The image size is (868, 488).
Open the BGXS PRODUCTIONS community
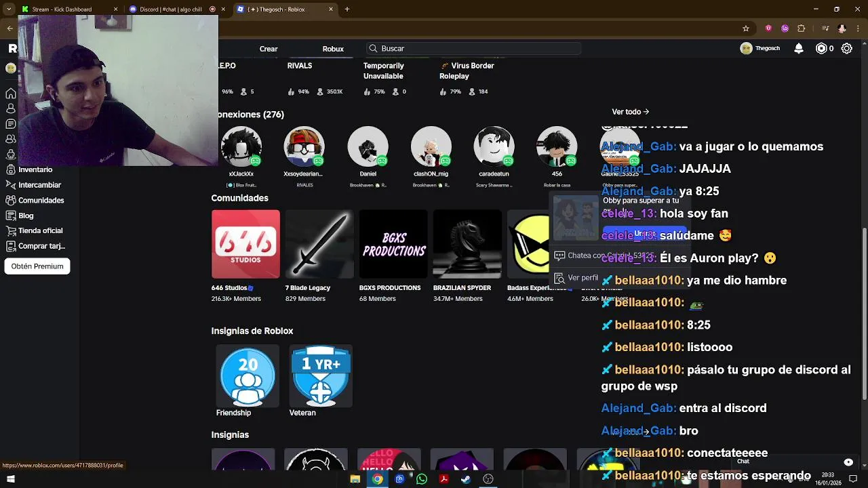click(393, 244)
